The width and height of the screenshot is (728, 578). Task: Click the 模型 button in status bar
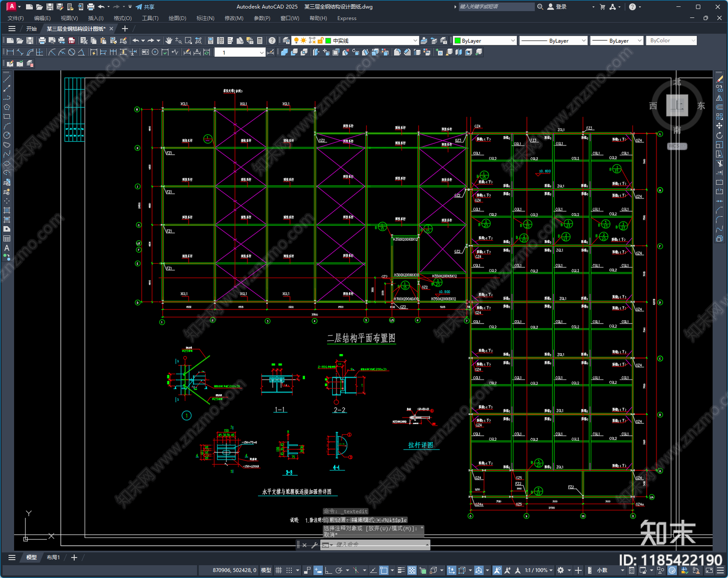point(266,570)
